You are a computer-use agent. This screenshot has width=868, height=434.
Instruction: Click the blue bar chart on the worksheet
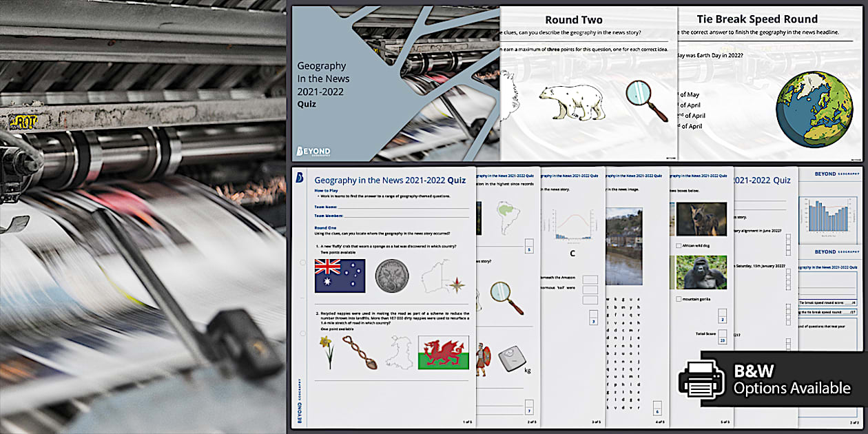(825, 214)
